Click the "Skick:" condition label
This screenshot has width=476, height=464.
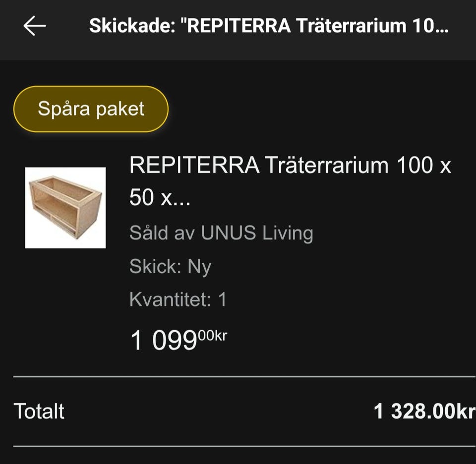coord(155,267)
